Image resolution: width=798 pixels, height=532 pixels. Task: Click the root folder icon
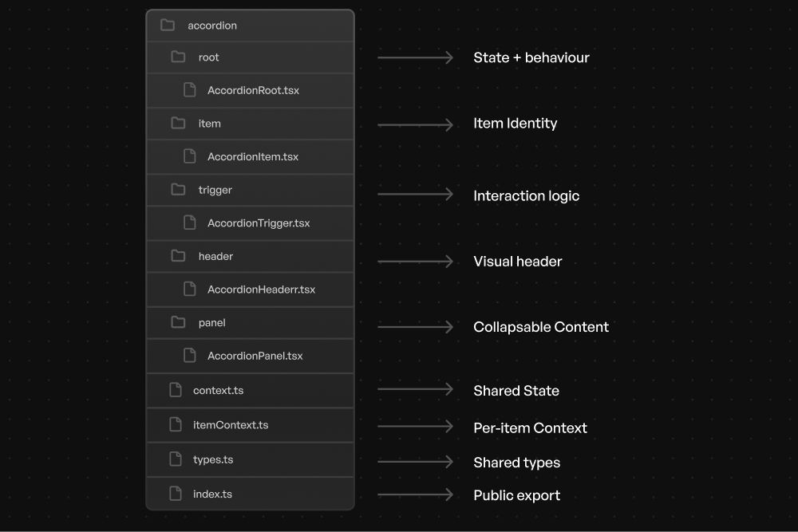coord(178,57)
